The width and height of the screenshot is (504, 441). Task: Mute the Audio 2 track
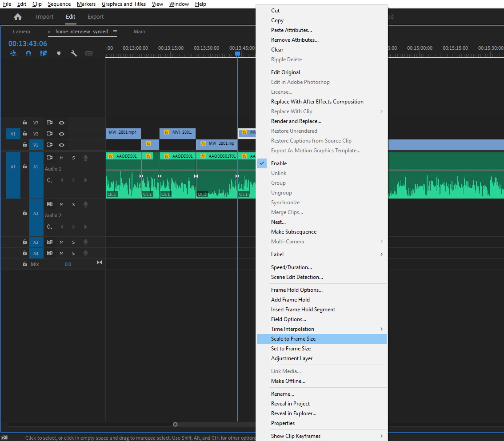(x=61, y=205)
